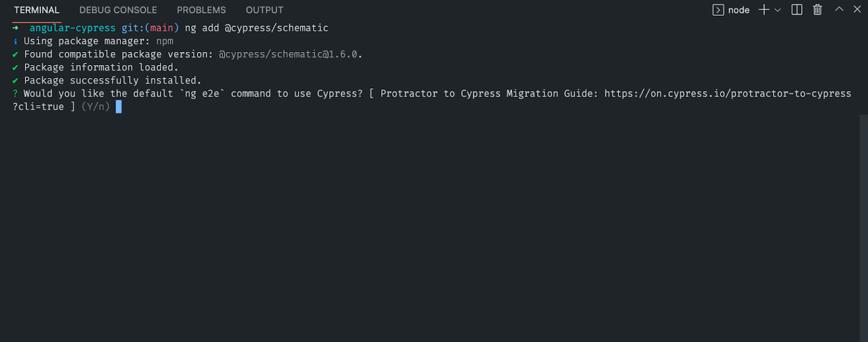The width and height of the screenshot is (868, 342).
Task: Add a new terminal with the plus icon
Action: coord(764,10)
